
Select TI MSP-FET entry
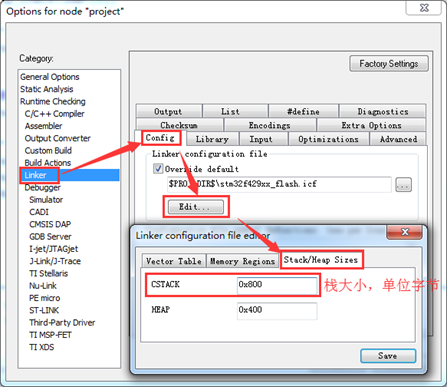[x=50, y=335]
